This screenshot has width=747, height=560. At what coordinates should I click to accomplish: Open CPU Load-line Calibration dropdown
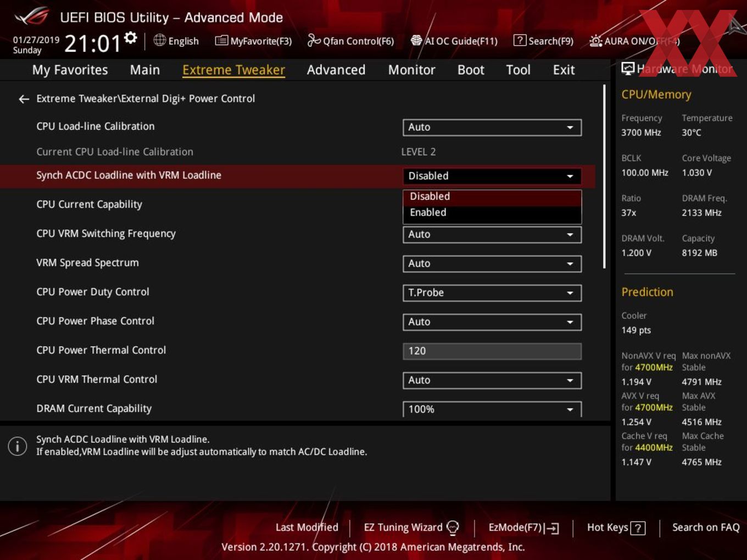point(492,127)
